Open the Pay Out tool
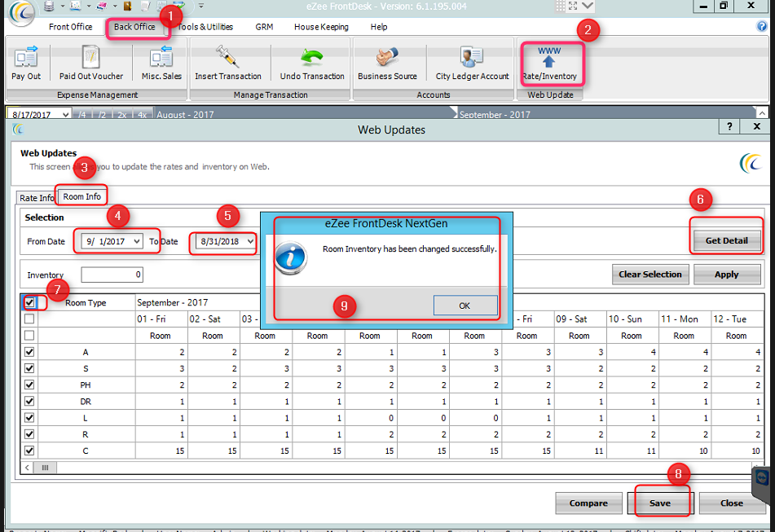The width and height of the screenshot is (775, 532). coord(26,63)
